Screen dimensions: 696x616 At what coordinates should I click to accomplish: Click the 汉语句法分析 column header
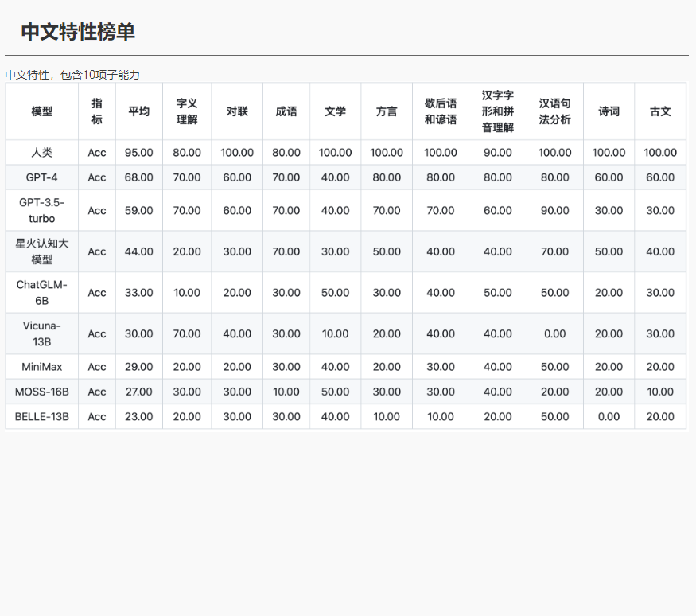[555, 111]
